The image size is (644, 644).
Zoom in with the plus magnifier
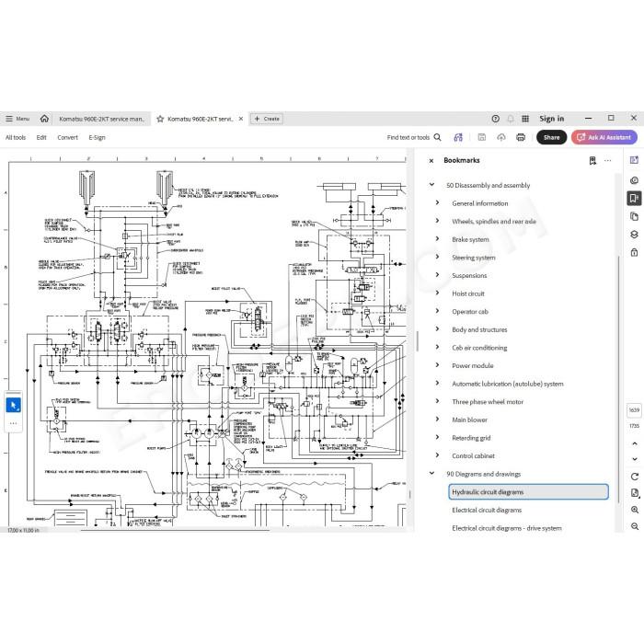(635, 510)
